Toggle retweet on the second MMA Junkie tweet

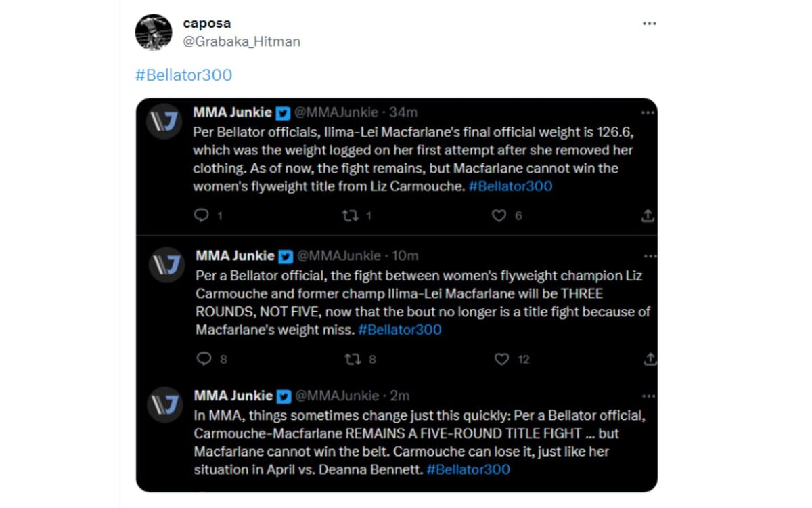[356, 359]
